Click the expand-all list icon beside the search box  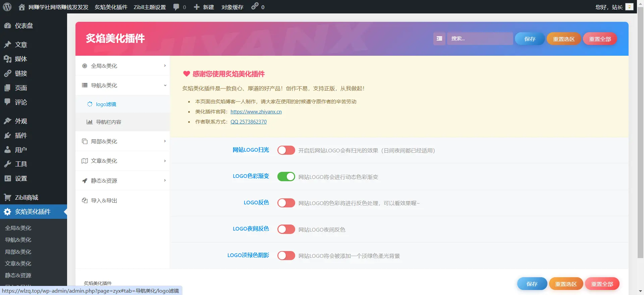tap(439, 39)
